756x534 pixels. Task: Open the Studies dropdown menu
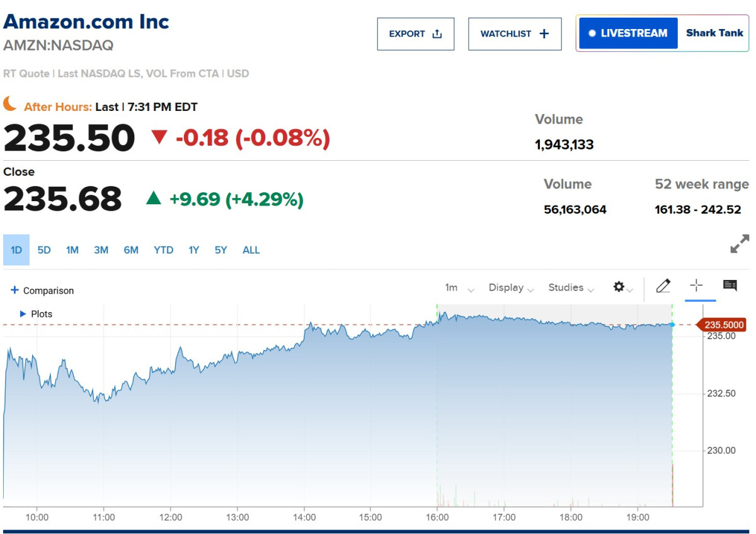pyautogui.click(x=571, y=288)
